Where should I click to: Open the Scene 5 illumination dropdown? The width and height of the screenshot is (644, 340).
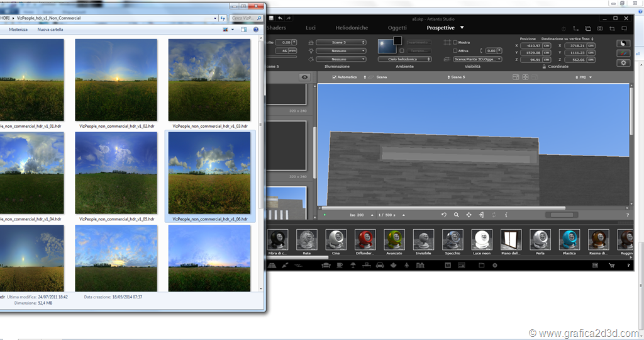pyautogui.click(x=340, y=42)
